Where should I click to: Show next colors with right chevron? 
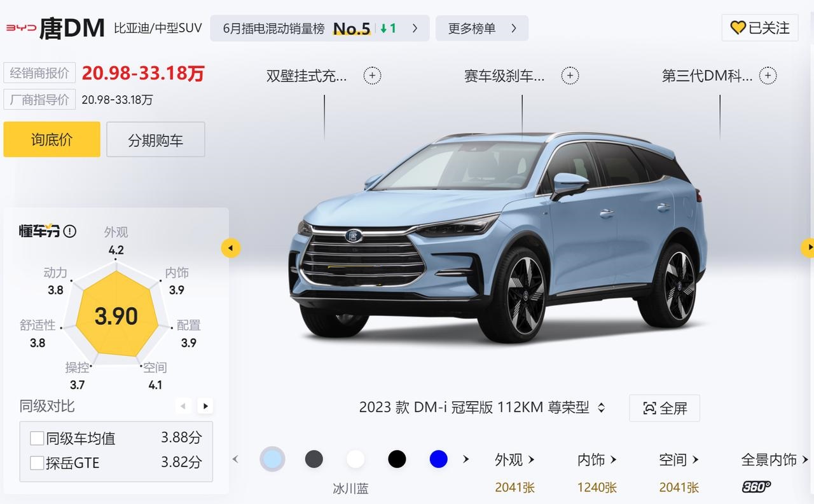pyautogui.click(x=466, y=459)
